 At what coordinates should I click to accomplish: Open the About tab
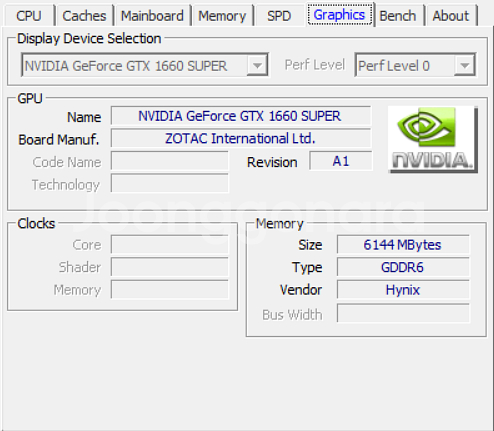451,16
